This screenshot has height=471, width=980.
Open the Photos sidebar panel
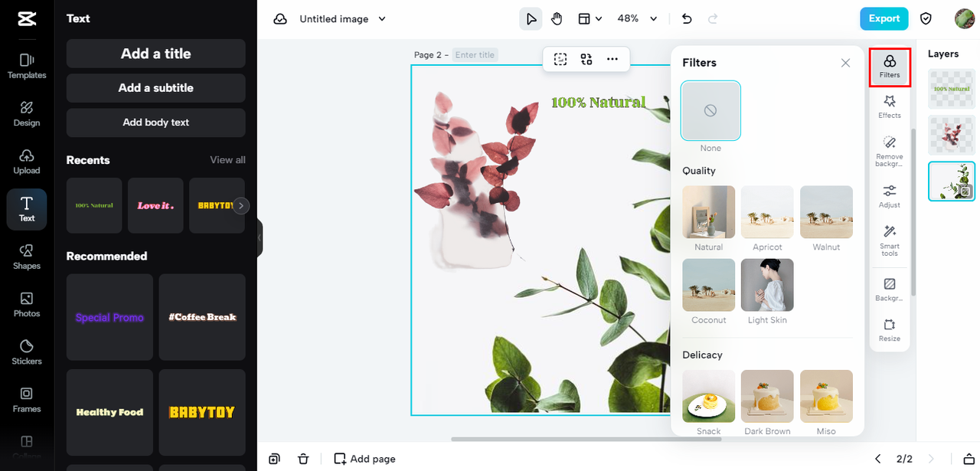coord(27,304)
